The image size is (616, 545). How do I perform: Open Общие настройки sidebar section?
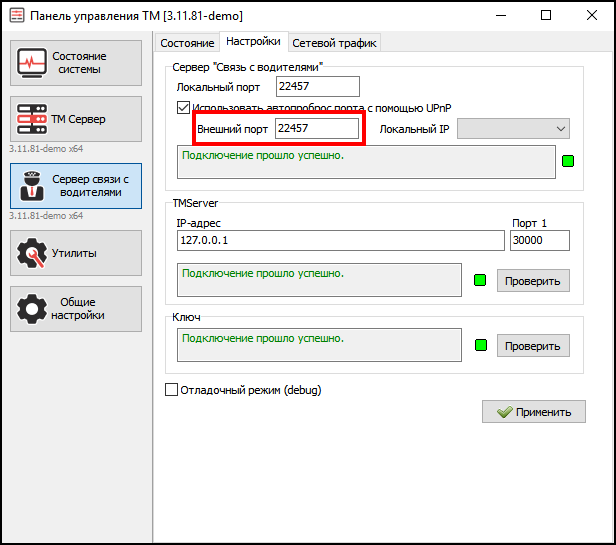tap(76, 309)
